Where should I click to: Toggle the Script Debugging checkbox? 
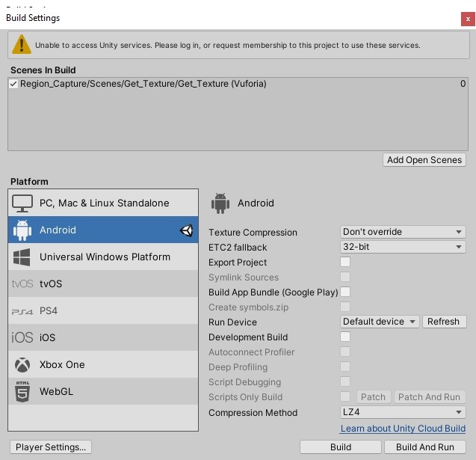coord(345,381)
